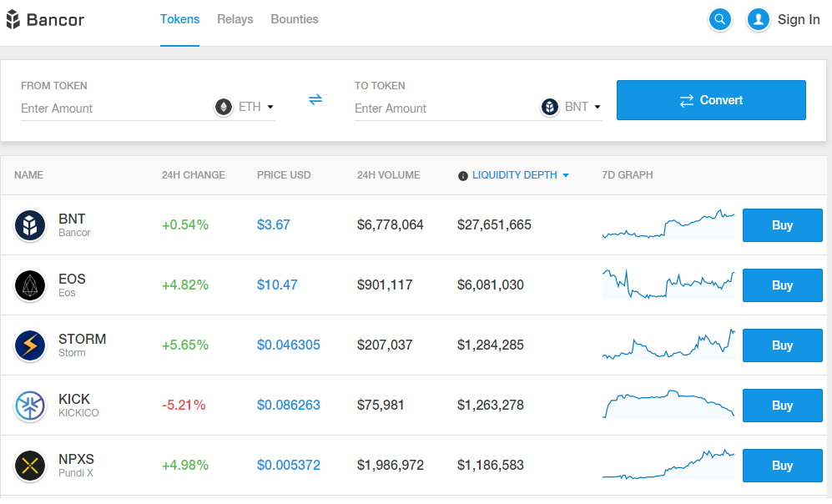
Task: Open NPXS 7-day price graph
Action: 668,464
